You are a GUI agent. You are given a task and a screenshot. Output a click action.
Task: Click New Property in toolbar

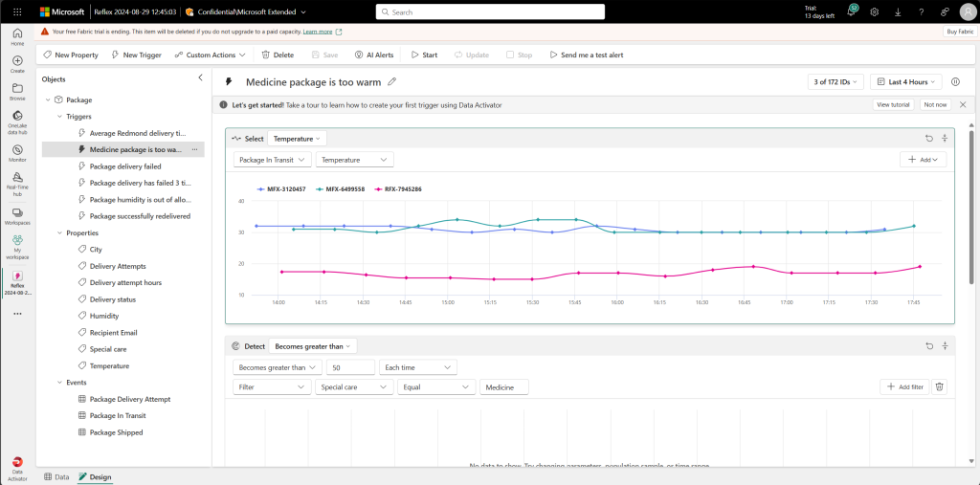[71, 55]
